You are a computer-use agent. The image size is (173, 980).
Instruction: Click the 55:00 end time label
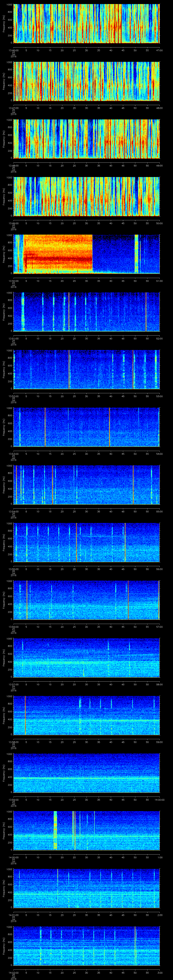159,512
